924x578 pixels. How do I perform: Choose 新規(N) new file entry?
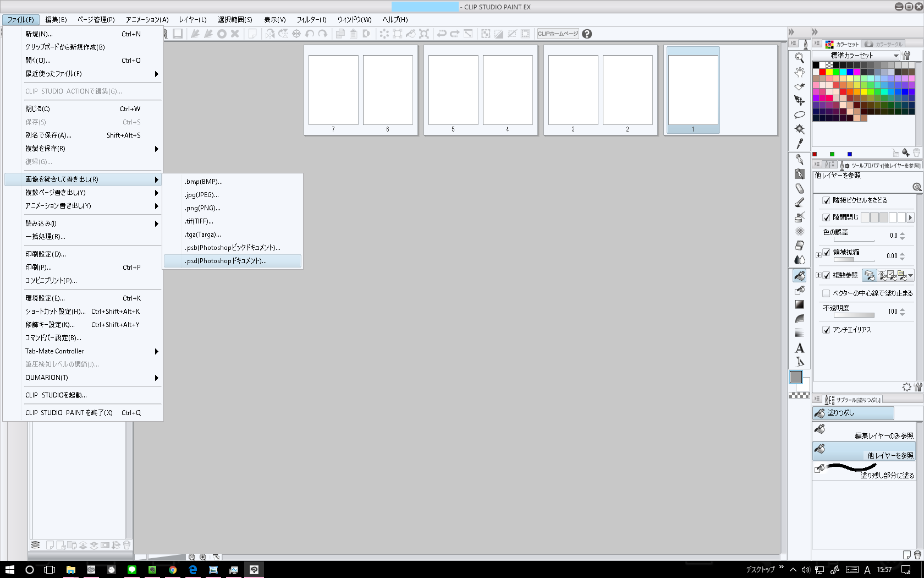pyautogui.click(x=82, y=34)
